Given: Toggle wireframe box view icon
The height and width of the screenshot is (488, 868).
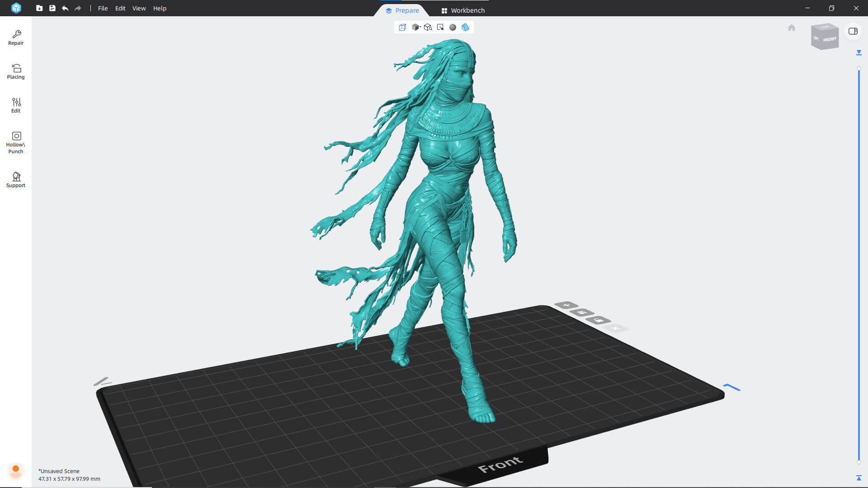Looking at the screenshot, I should (402, 27).
